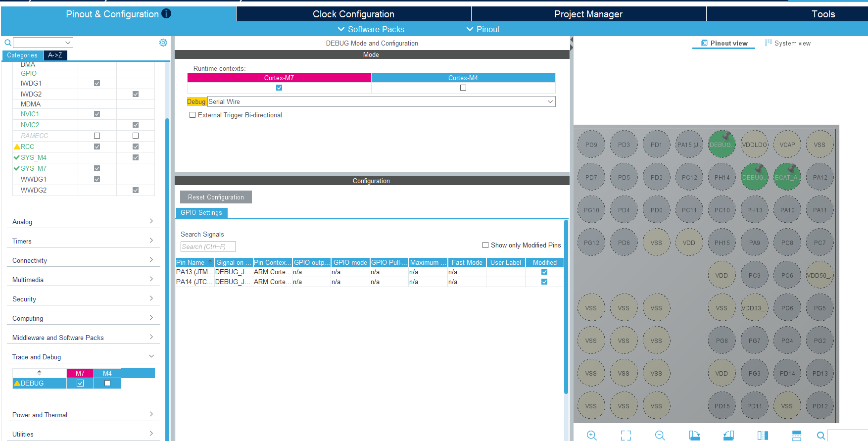Screen dimensions: 868x441
Task: Select the PA15 pin on chip
Action: pos(689,145)
